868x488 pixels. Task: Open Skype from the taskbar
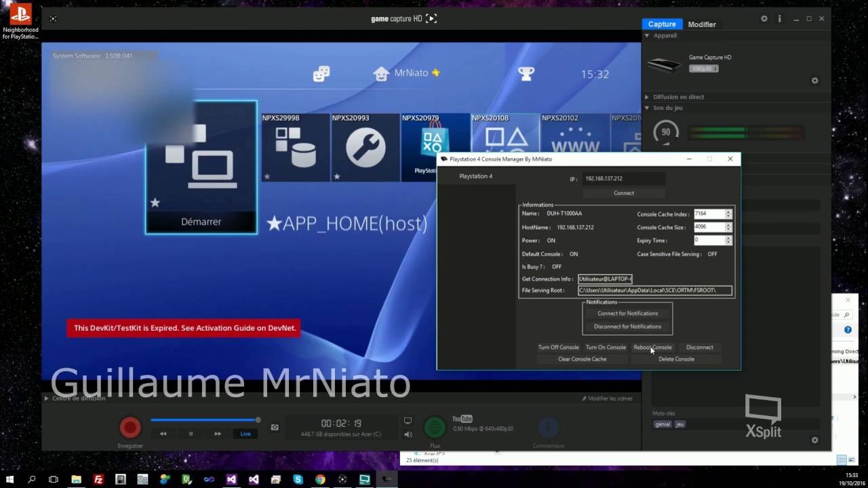298,479
